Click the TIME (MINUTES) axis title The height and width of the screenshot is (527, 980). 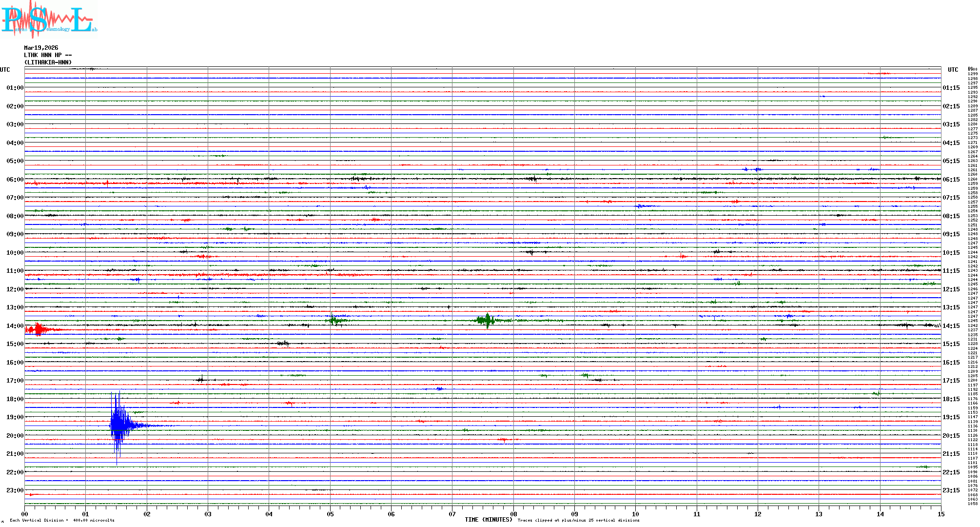[488, 520]
